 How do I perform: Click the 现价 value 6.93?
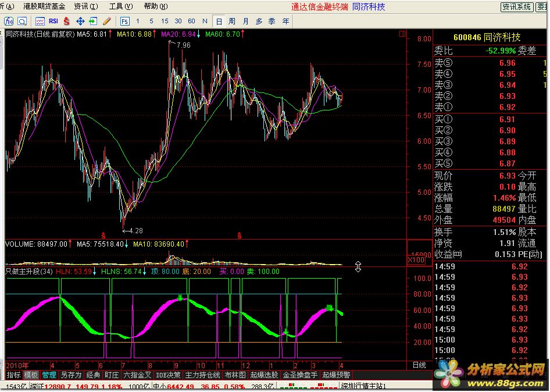click(507, 176)
